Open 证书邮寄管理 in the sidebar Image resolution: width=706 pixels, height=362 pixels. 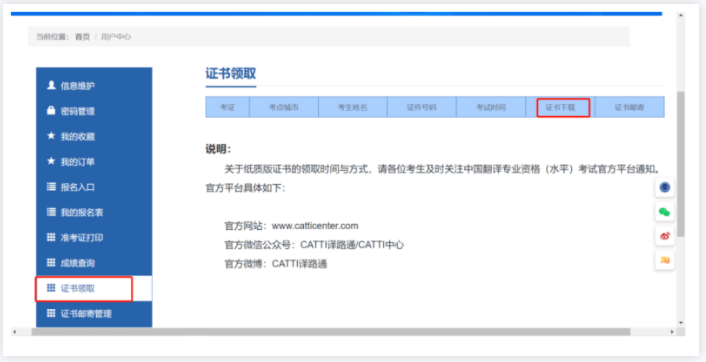[94, 314]
